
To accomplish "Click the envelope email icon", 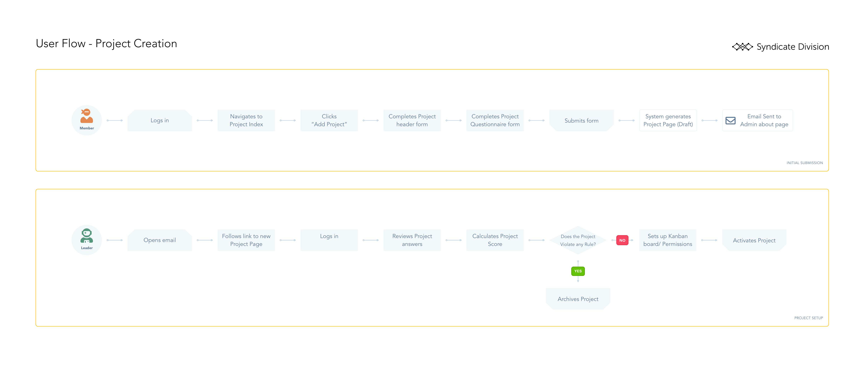I will click(x=730, y=121).
